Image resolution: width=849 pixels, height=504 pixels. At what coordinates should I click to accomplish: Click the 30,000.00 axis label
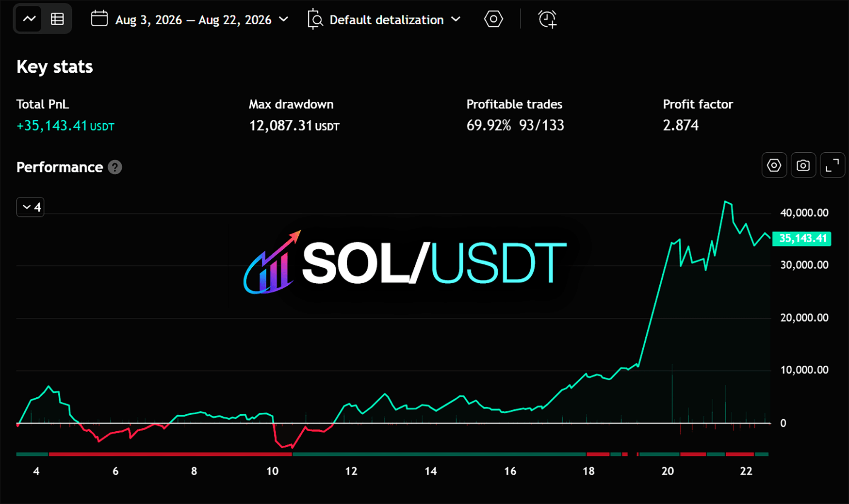(x=804, y=265)
